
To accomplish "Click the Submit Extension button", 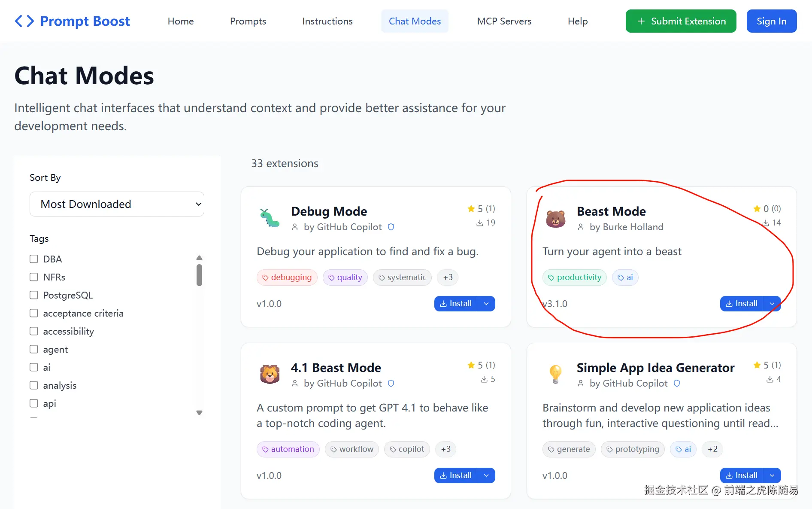I will click(x=681, y=21).
